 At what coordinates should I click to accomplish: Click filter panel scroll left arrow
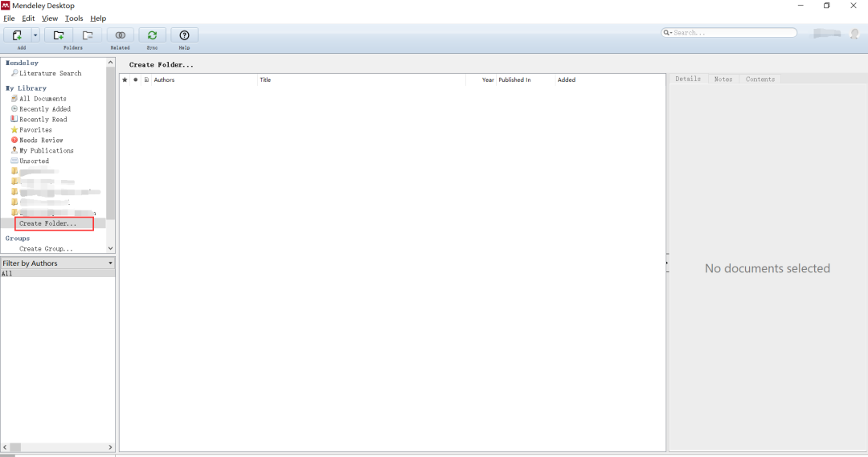[x=5, y=447]
